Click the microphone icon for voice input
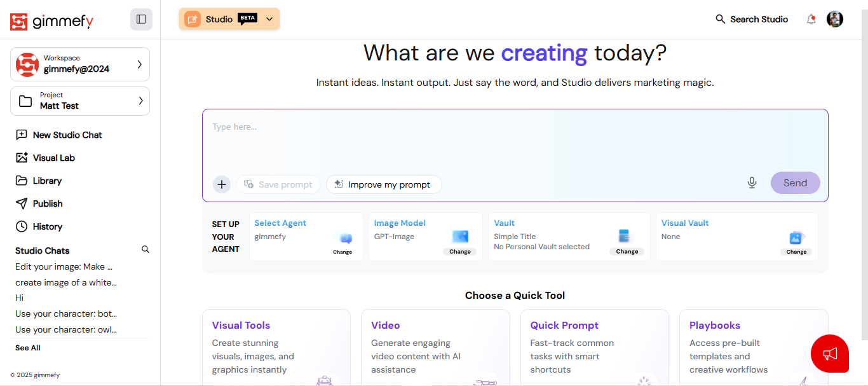The image size is (868, 386). pyautogui.click(x=752, y=183)
